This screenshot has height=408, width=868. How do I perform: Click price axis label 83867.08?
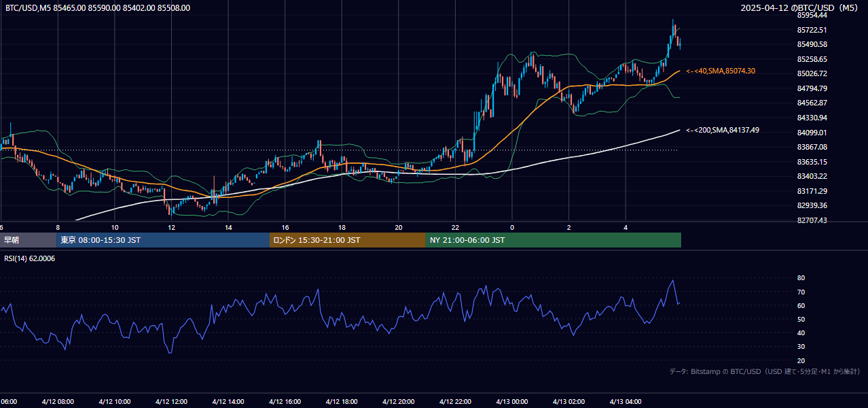coord(812,147)
